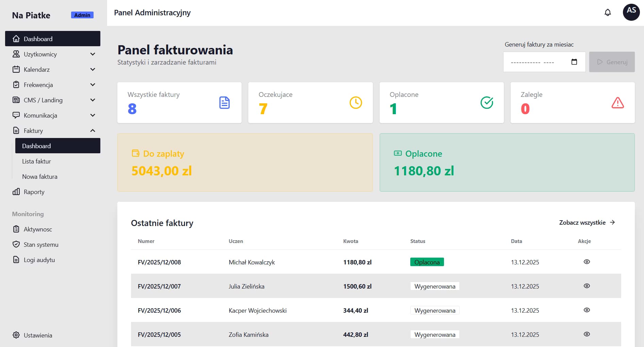Click the banknote icon beside Oplacone total

pyautogui.click(x=398, y=153)
